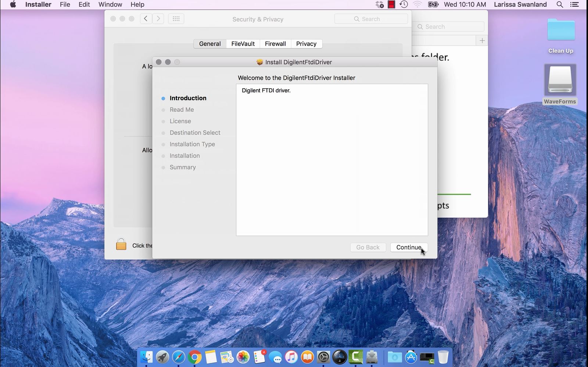Select the Summary step in sidebar

tap(183, 167)
